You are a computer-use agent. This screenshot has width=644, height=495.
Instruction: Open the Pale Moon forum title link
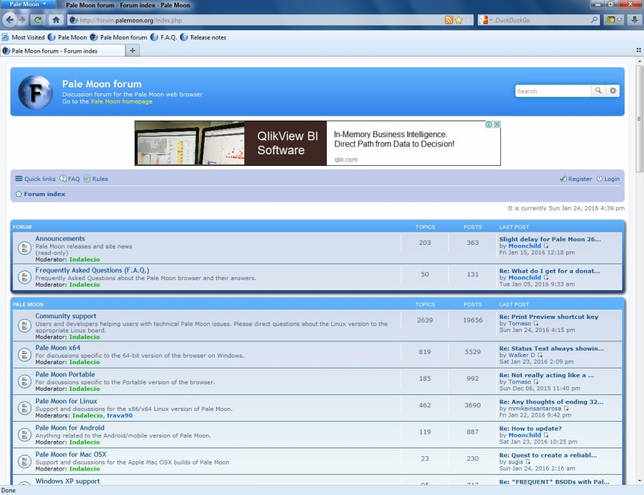(102, 84)
